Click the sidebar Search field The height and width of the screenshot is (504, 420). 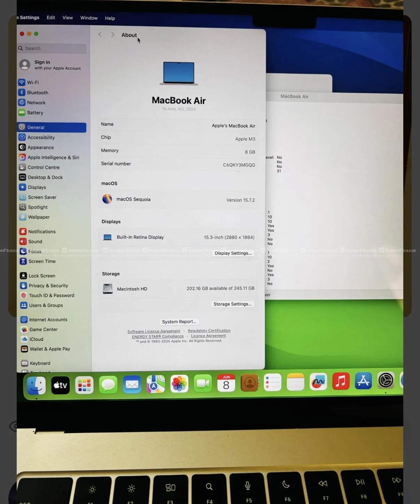pyautogui.click(x=52, y=48)
